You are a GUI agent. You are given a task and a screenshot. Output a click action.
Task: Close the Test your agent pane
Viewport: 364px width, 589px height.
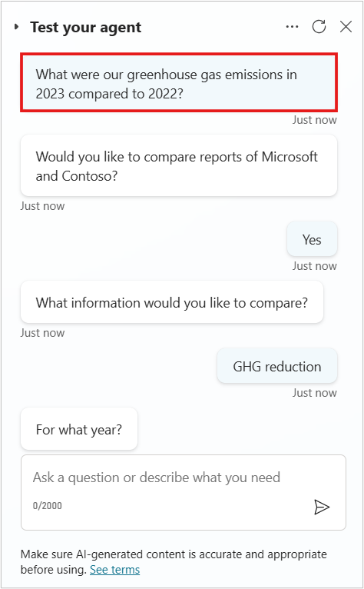(x=346, y=27)
